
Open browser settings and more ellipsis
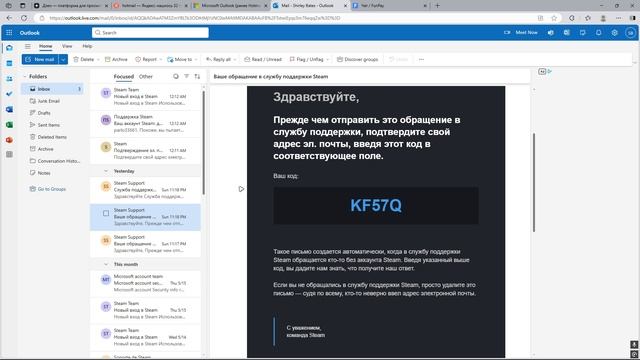tap(619, 18)
